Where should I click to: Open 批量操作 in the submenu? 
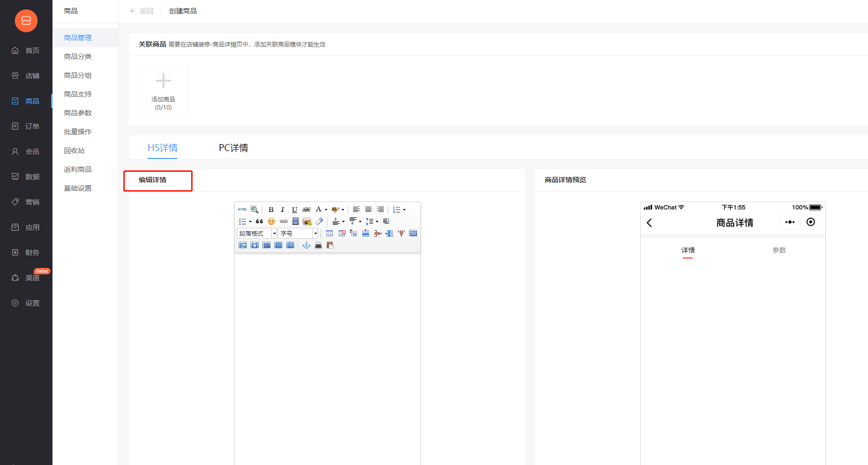coord(78,132)
